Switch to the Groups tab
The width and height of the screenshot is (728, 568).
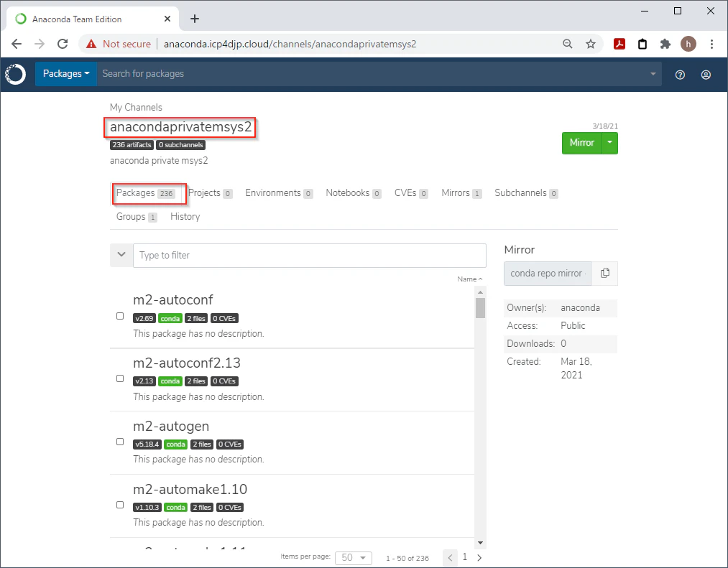[x=137, y=217]
